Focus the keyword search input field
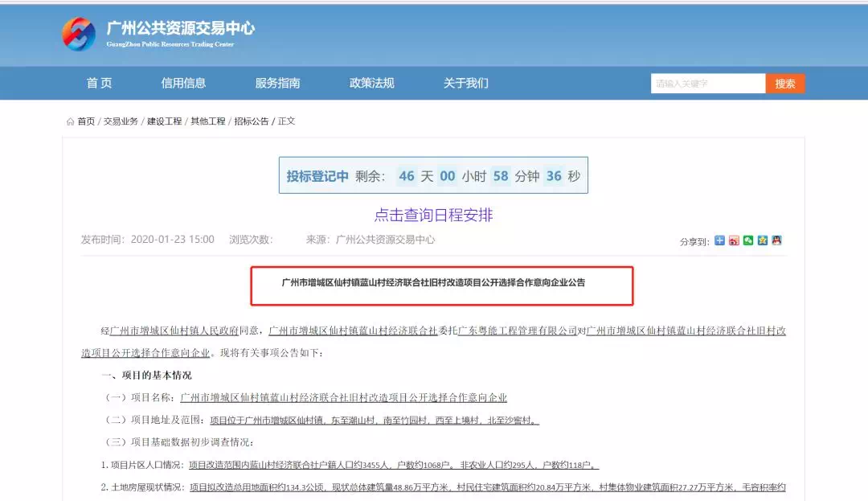The image size is (868, 501). click(x=707, y=84)
